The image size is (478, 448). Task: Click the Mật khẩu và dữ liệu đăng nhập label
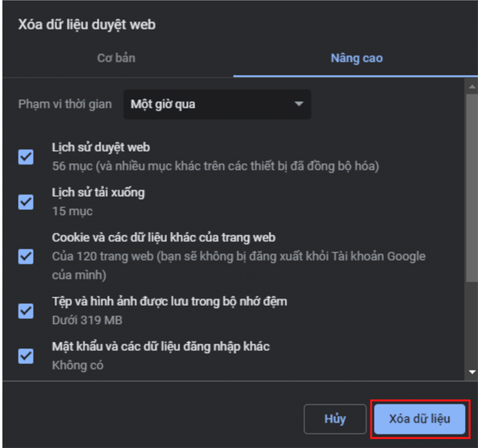point(160,347)
